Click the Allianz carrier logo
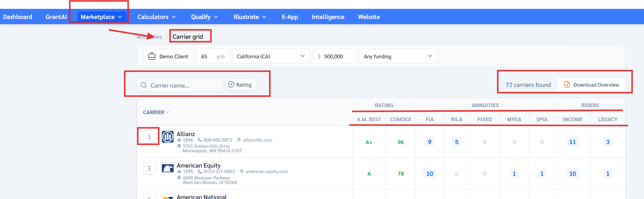This screenshot has width=644, height=199. pos(168,137)
